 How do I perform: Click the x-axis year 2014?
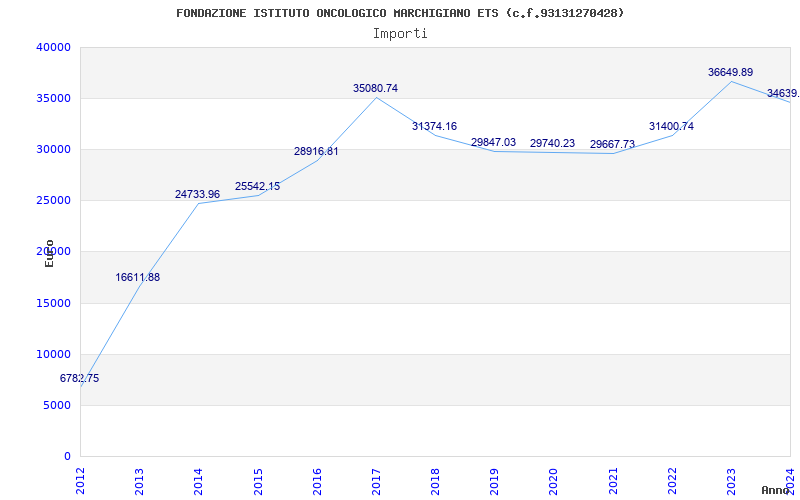[198, 481]
